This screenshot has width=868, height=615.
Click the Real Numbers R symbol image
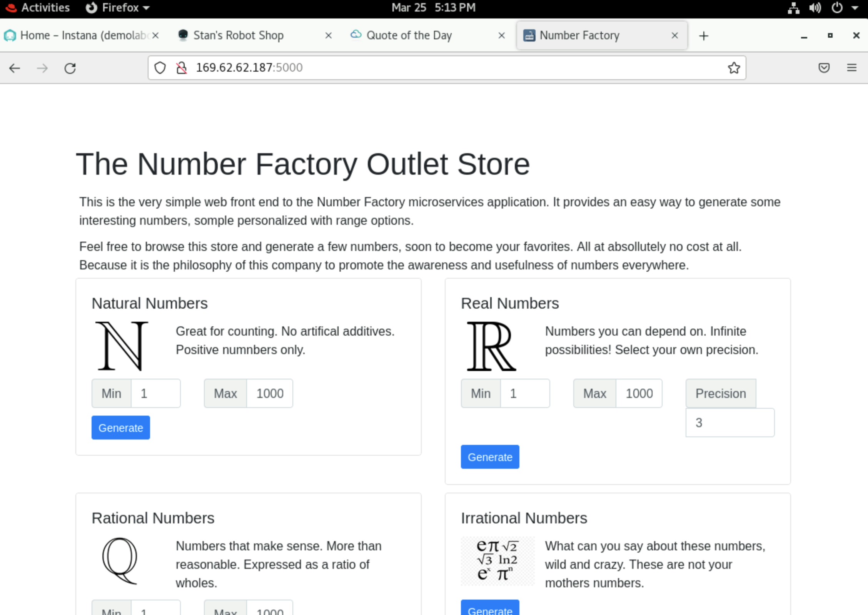click(491, 346)
